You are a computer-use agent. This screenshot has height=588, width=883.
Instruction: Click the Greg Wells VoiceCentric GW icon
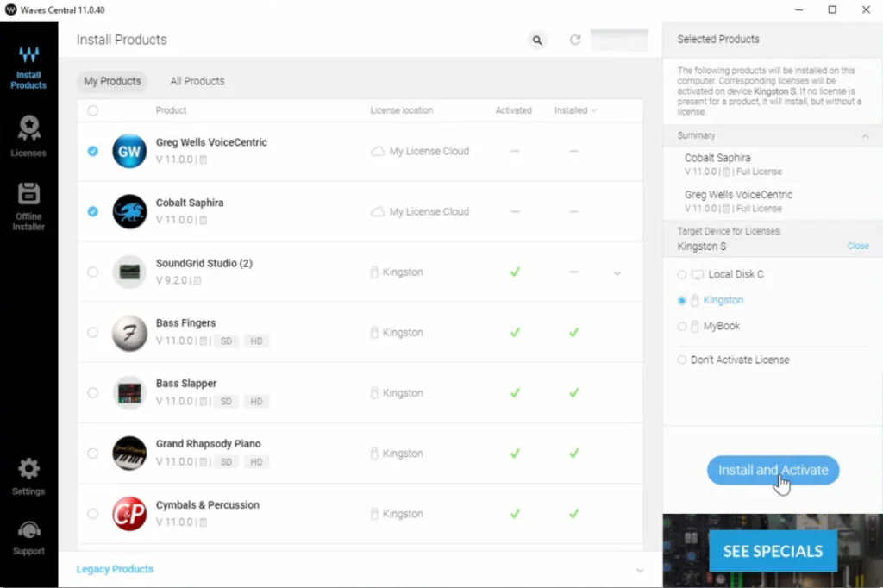(x=129, y=152)
